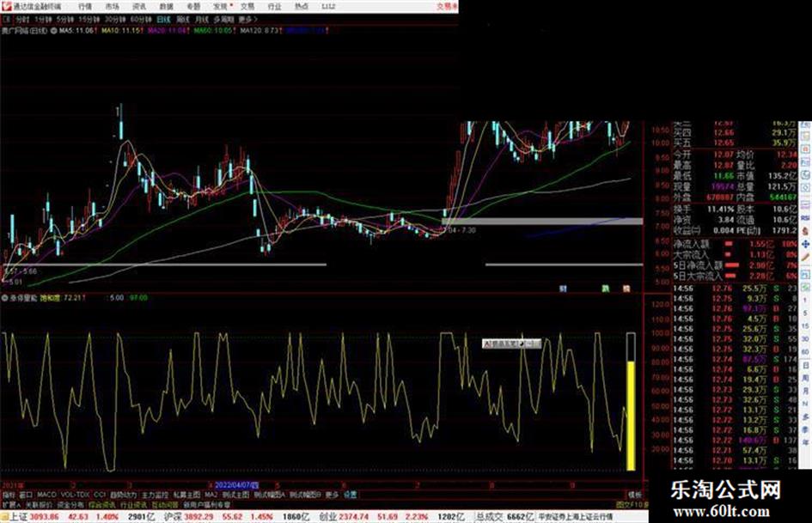Click the 新用户福利专享 link
The image size is (812, 523).
(206, 504)
